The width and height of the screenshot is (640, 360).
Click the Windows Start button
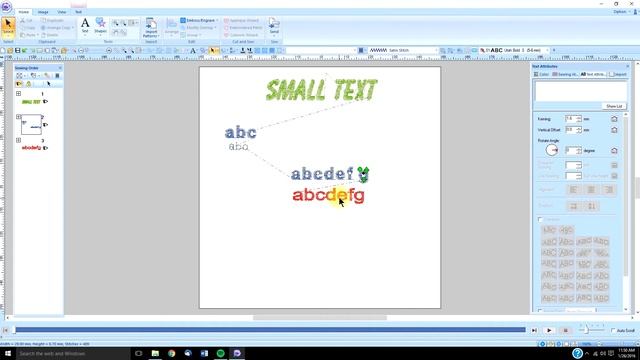[7, 353]
